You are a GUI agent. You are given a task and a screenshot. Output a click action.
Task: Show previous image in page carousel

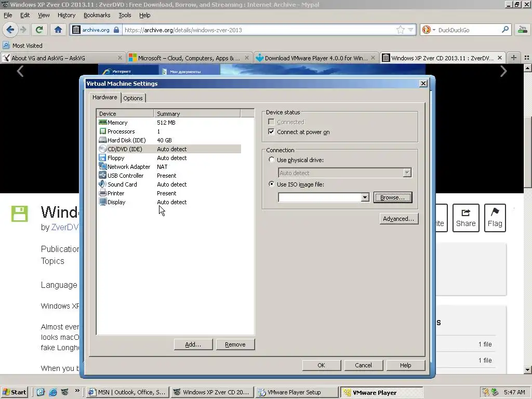20,71
